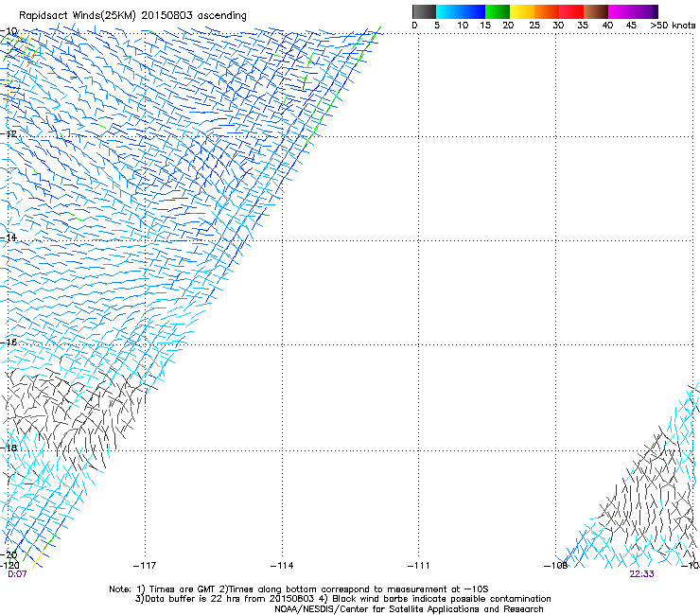
Task: Click the '-14' latitude axis label
Action: pos(9,237)
